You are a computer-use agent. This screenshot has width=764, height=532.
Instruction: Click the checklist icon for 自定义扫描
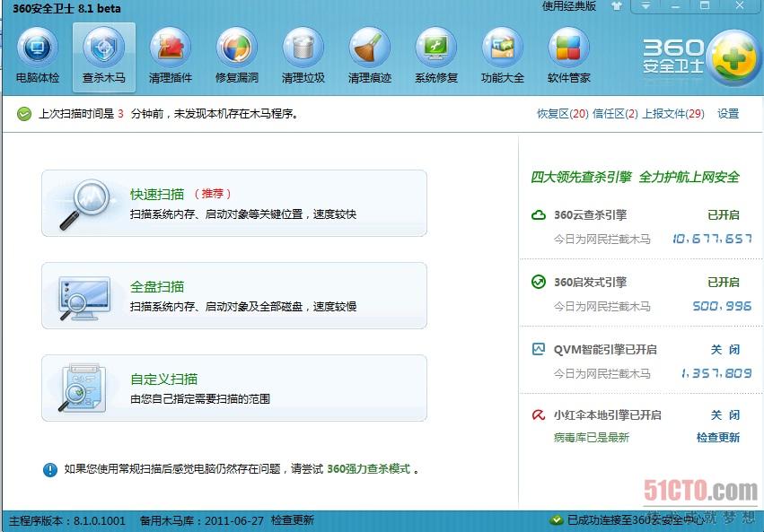[83, 388]
